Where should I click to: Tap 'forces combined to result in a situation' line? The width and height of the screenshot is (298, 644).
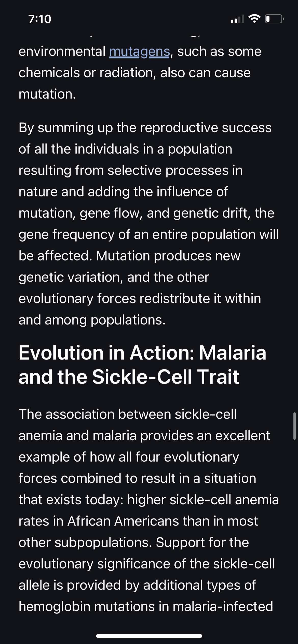click(x=137, y=478)
